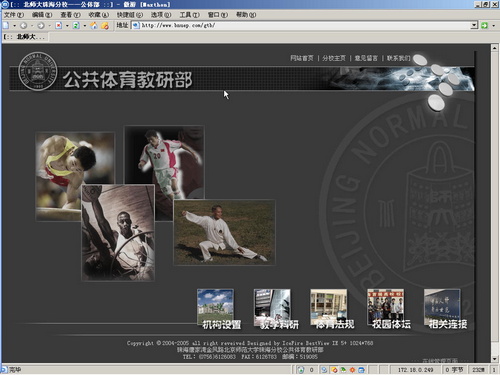The image size is (500, 375).
Task: Click the Forward navigation arrow
Action: pos(41,25)
